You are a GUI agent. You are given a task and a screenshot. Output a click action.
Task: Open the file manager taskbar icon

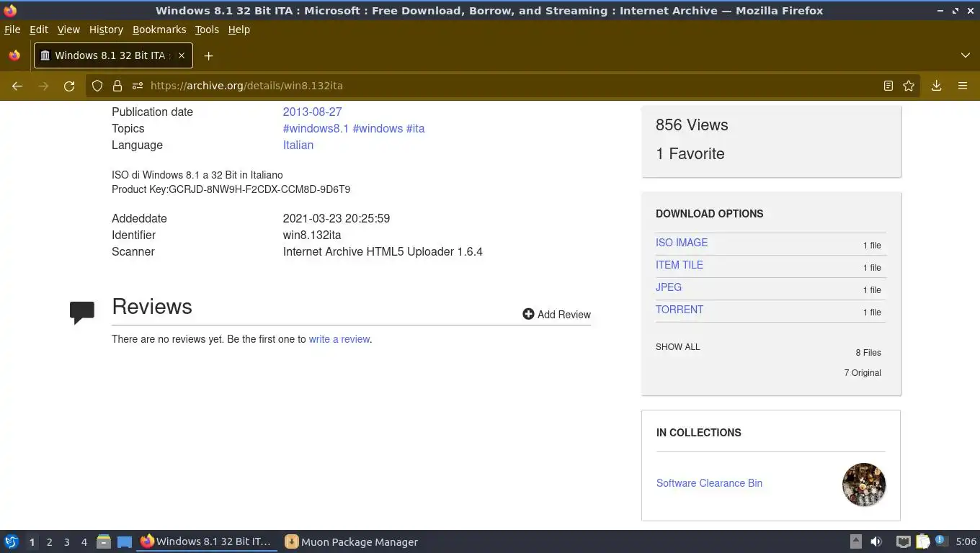pos(104,541)
